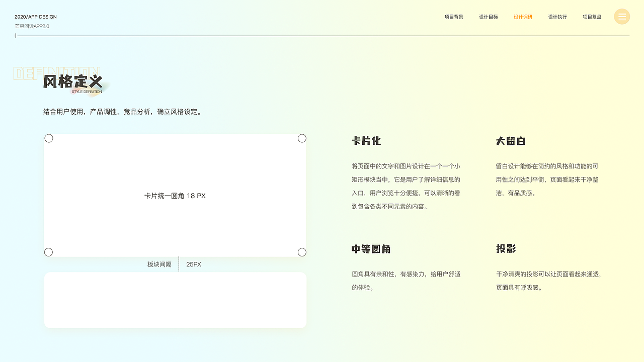Click the 卡片化 heading
This screenshot has width=644, height=362.
click(x=367, y=141)
